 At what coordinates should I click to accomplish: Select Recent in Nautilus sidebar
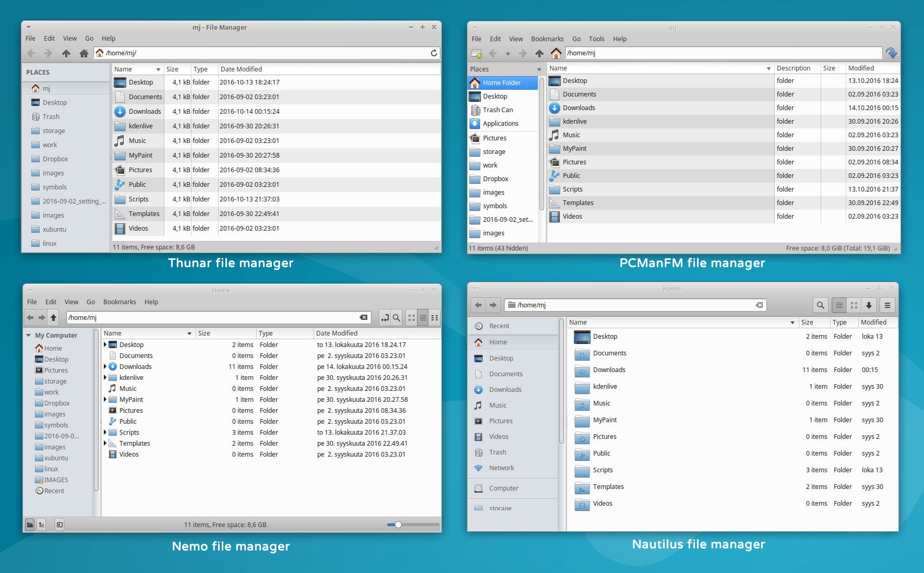tap(499, 326)
